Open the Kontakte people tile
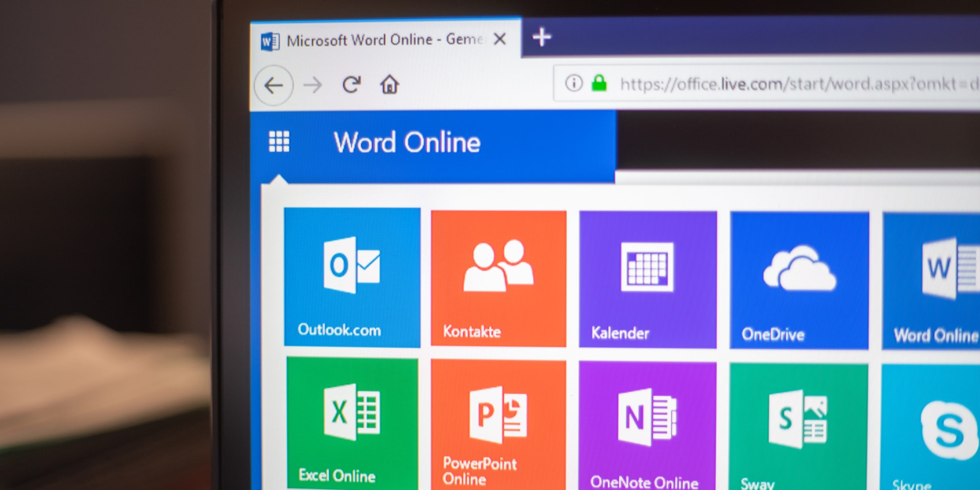 point(498,278)
